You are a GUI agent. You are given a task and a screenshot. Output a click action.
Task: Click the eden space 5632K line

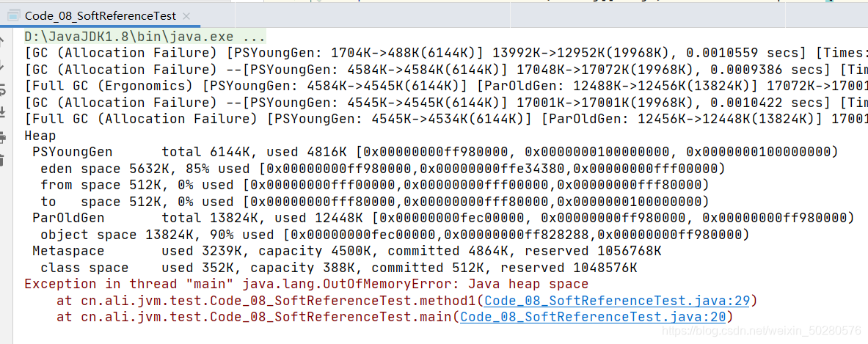(382, 169)
